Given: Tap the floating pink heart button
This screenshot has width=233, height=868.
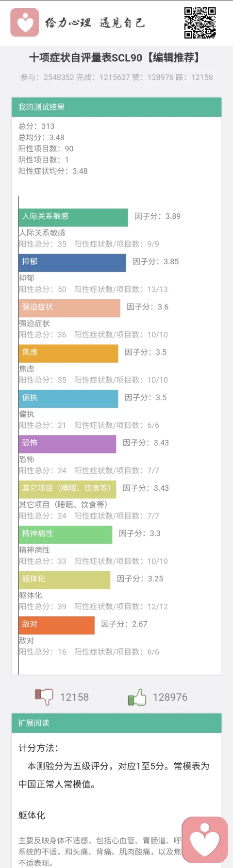Looking at the screenshot, I should 205,840.
